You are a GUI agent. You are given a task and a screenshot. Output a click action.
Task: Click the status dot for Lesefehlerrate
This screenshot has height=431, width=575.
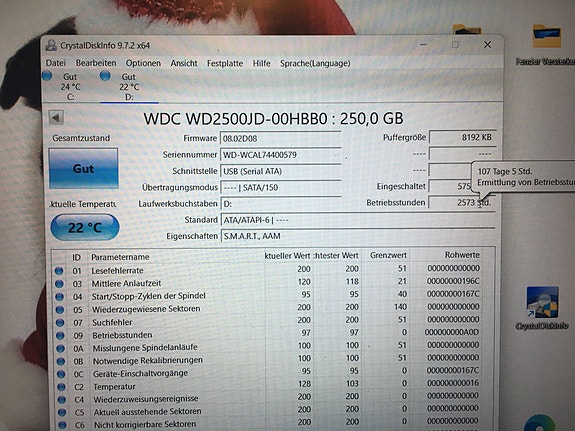[59, 271]
